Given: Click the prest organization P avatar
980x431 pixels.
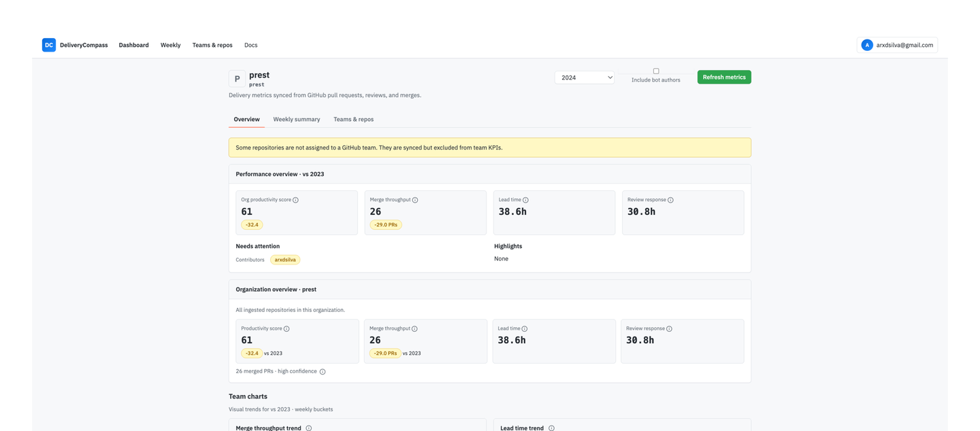Looking at the screenshot, I should pos(237,79).
